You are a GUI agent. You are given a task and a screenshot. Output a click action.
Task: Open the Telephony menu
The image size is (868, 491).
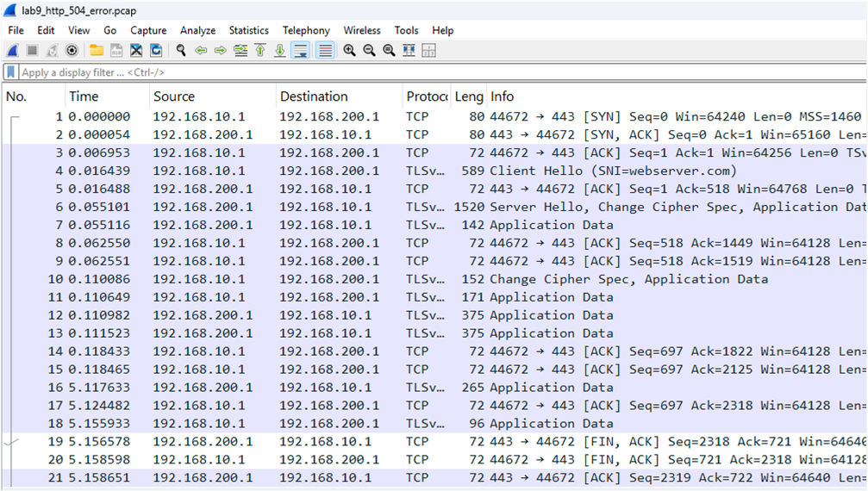pyautogui.click(x=306, y=30)
